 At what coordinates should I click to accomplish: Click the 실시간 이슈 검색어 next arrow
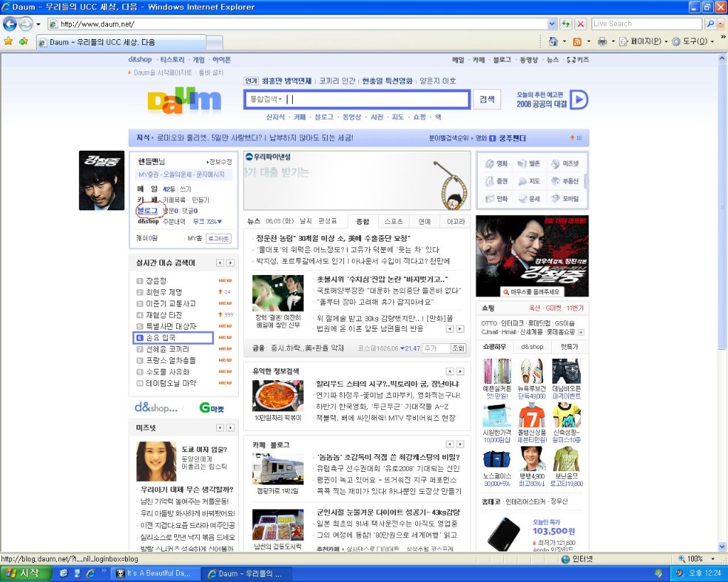(230, 263)
